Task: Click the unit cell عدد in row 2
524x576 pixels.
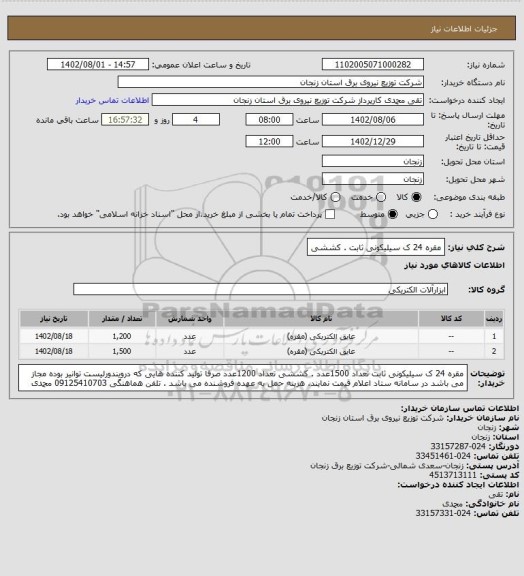Action: pyautogui.click(x=190, y=351)
